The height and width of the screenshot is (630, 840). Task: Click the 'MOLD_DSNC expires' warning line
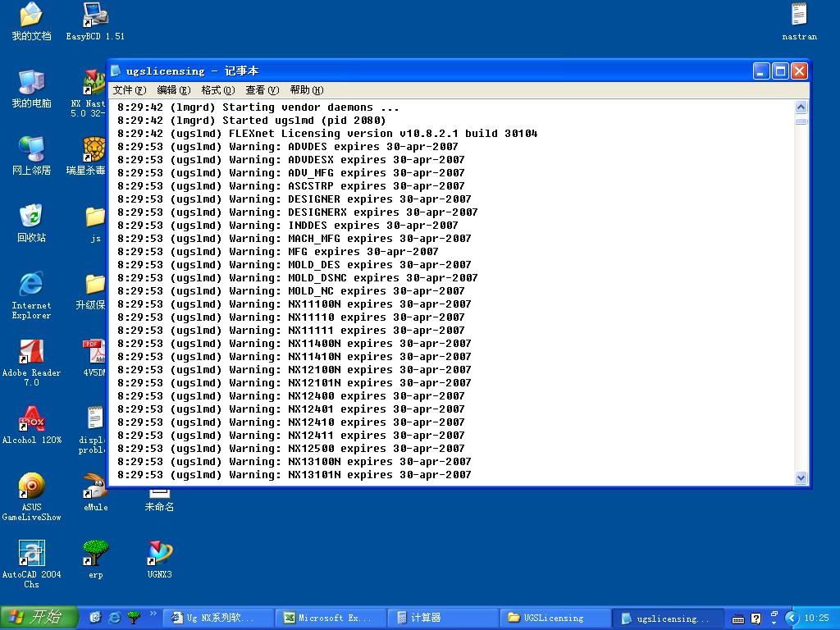(297, 278)
